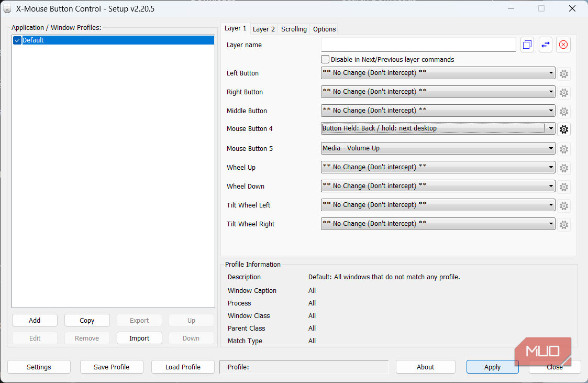This screenshot has width=588, height=383.
Task: Open the Scrolling tab
Action: [294, 29]
